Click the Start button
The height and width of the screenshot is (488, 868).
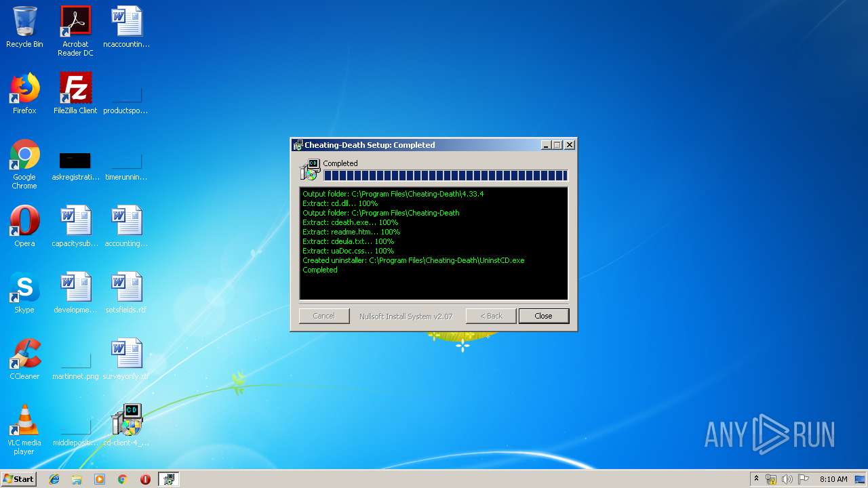18,479
